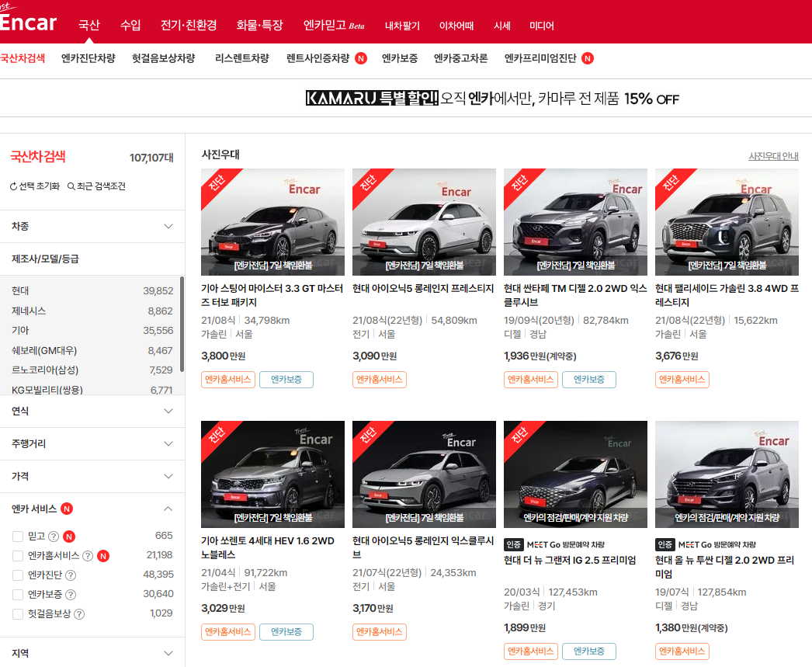
Task: Click the 인증 badge on 그랜저 listing
Action: (513, 545)
